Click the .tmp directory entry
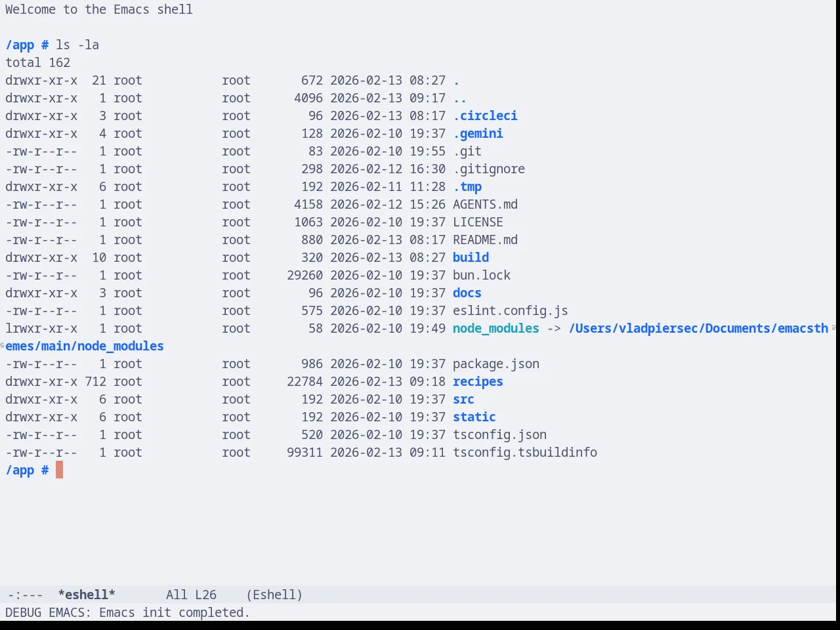Image resolution: width=840 pixels, height=630 pixels. coord(467,186)
